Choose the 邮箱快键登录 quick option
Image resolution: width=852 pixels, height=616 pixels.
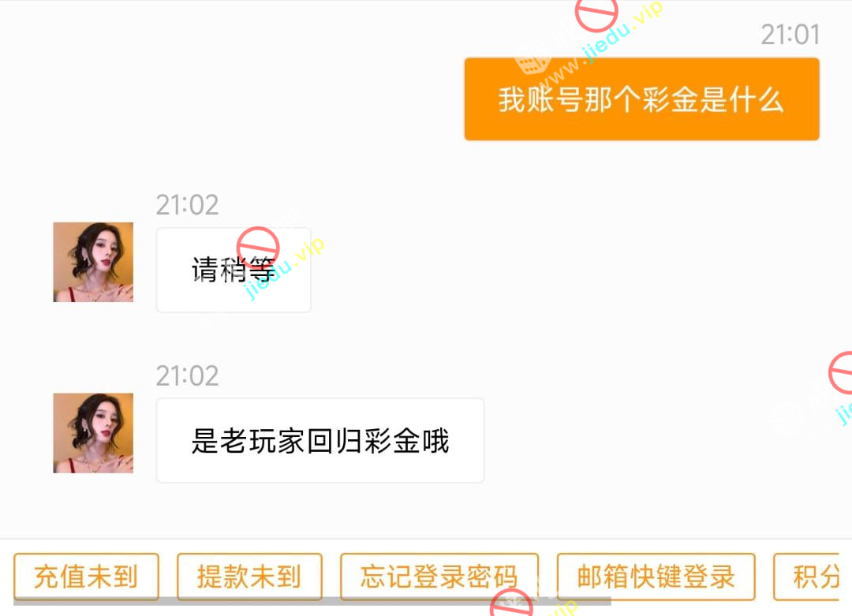656,577
